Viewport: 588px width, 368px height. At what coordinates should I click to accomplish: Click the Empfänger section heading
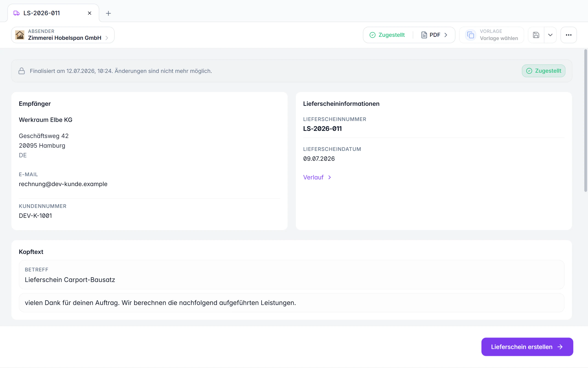click(x=35, y=104)
